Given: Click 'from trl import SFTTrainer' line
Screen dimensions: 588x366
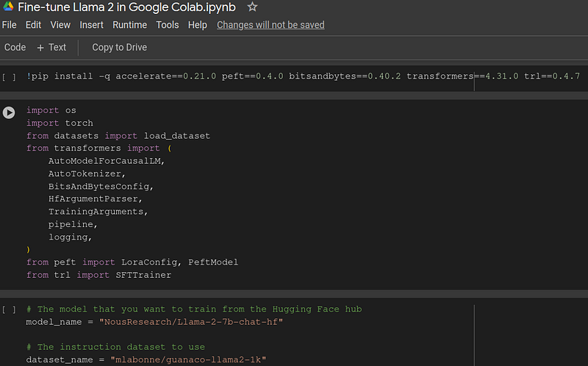Looking at the screenshot, I should pyautogui.click(x=98, y=275).
